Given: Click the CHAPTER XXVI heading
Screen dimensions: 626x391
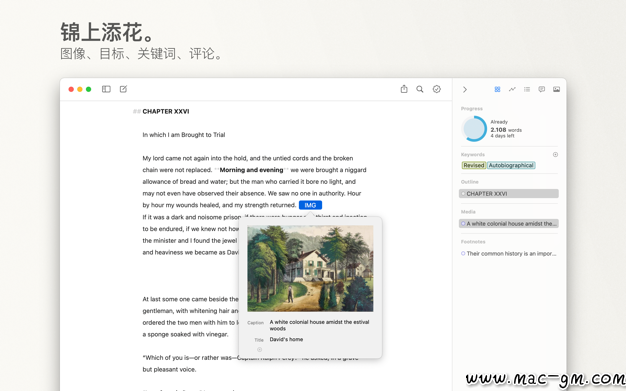Looking at the screenshot, I should (x=166, y=111).
